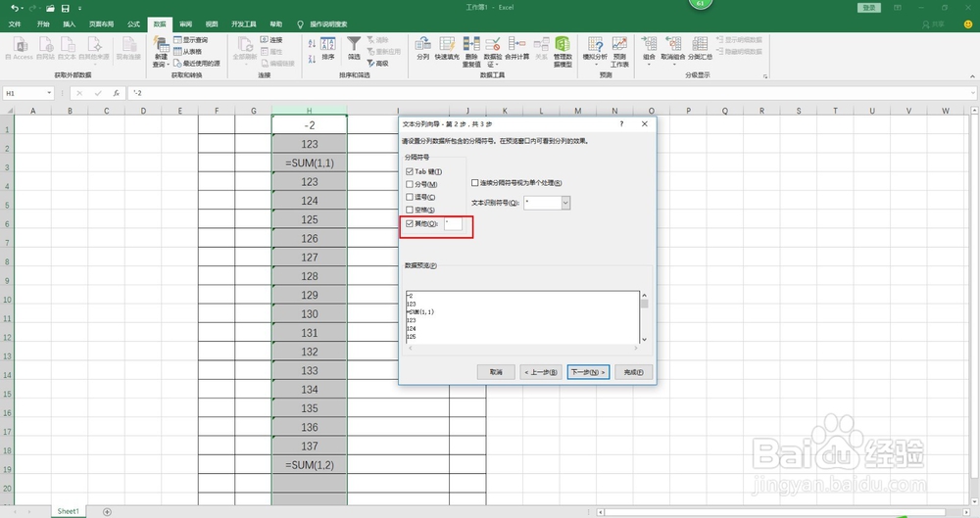The width and height of the screenshot is (980, 518).
Task: Check the 分号 (semicolon) delimiter checkbox
Action: click(410, 184)
